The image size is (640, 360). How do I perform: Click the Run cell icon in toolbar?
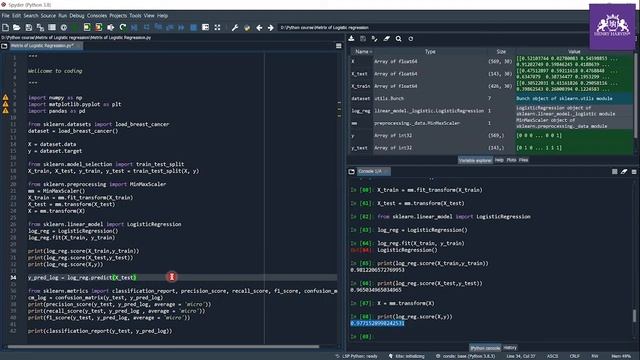point(87,27)
